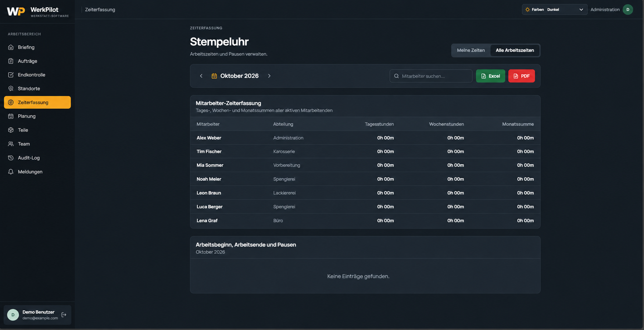
Task: Click the Monatssumme column header
Action: click(x=518, y=124)
